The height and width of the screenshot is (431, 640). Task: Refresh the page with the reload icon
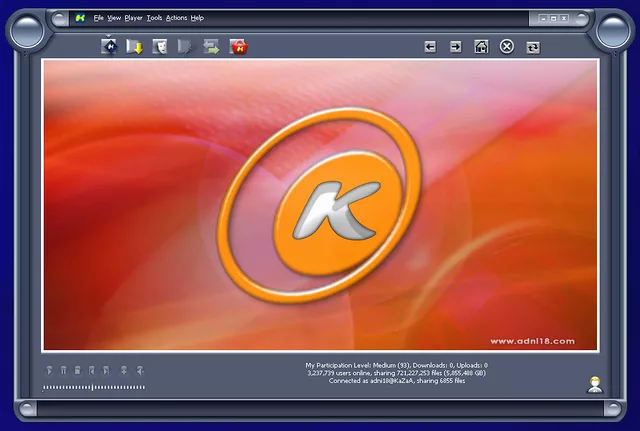[x=532, y=46]
